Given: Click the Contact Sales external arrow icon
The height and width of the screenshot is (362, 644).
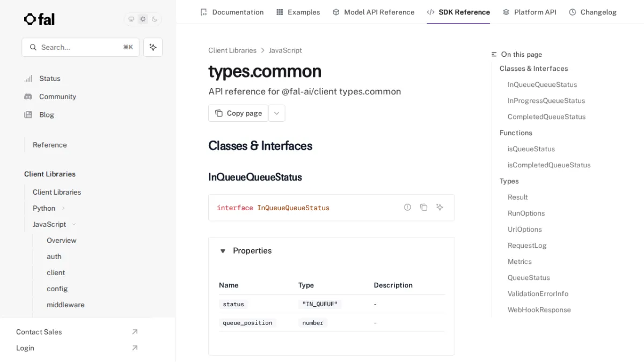Looking at the screenshot, I should point(135,332).
